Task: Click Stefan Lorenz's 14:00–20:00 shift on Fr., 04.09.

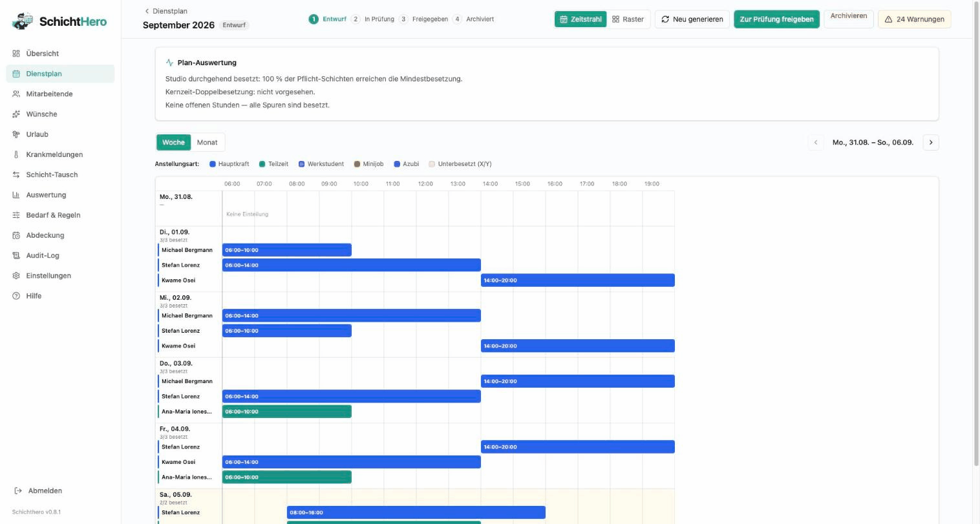Action: point(578,447)
